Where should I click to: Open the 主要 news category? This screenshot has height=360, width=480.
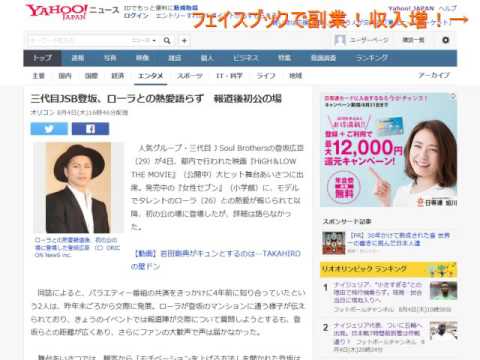(x=39, y=76)
